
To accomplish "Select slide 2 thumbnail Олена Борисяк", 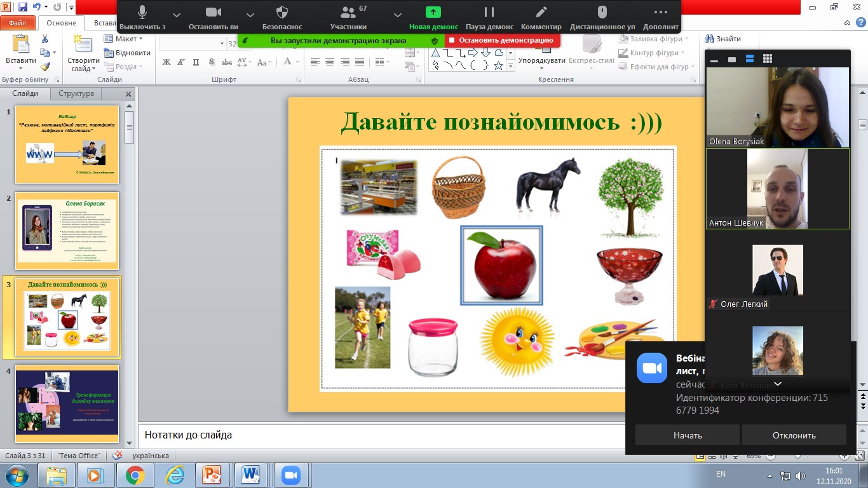I will [67, 231].
